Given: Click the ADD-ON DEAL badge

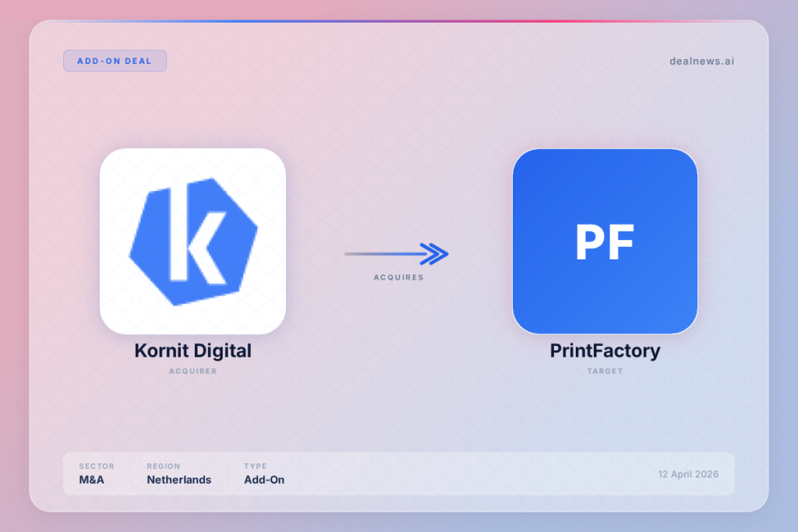Looking at the screenshot, I should (115, 61).
